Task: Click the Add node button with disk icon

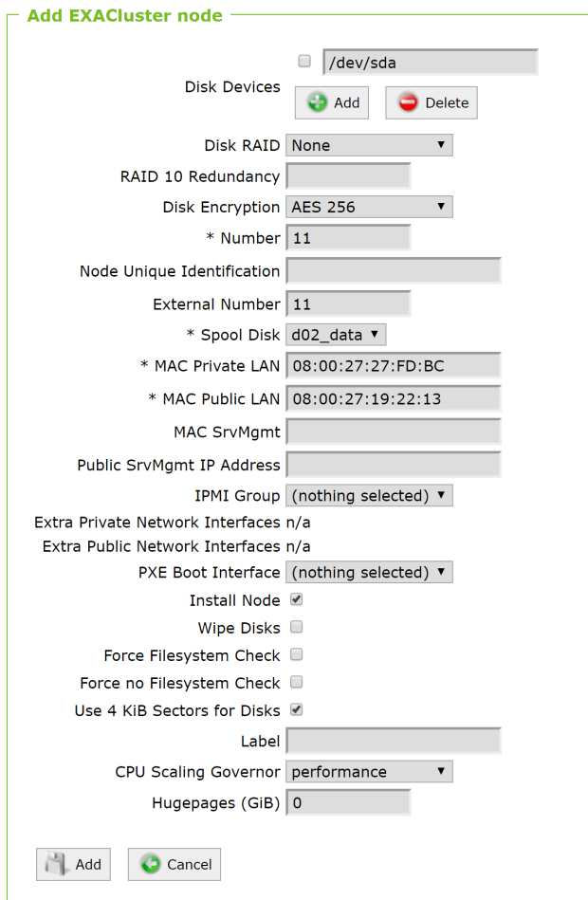Action: point(73,864)
